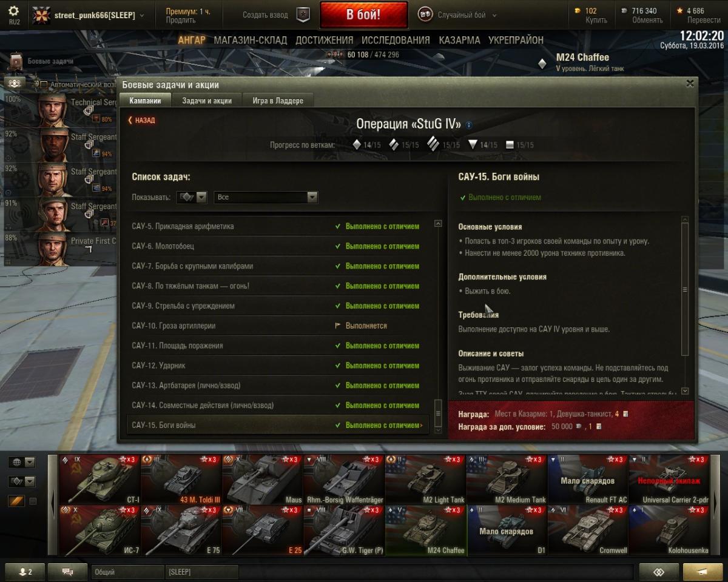Viewport: 728px width, 582px height.
Task: Click Обменять credits link
Action: [x=647, y=20]
